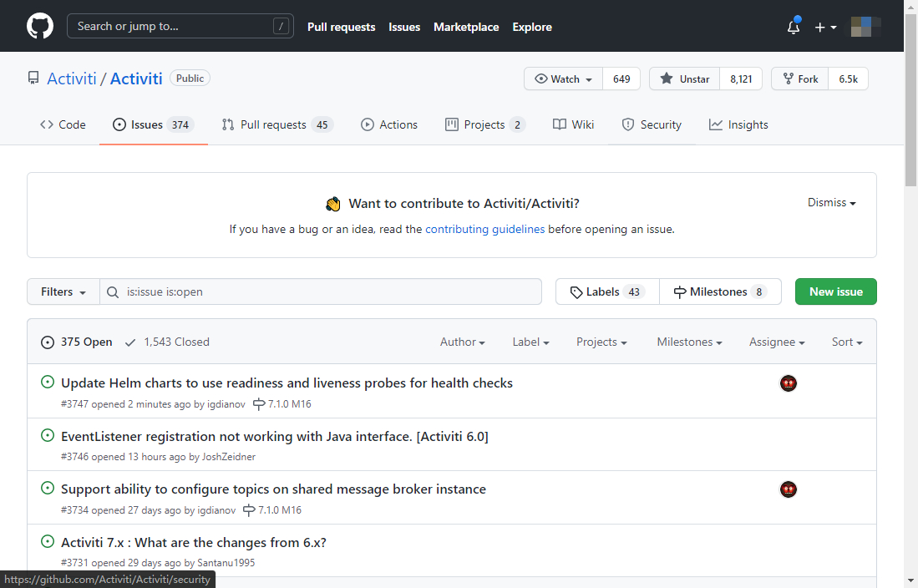Viewport: 918px width, 588px height.
Task: Click the magnifier icon in issue filter
Action: pos(113,291)
